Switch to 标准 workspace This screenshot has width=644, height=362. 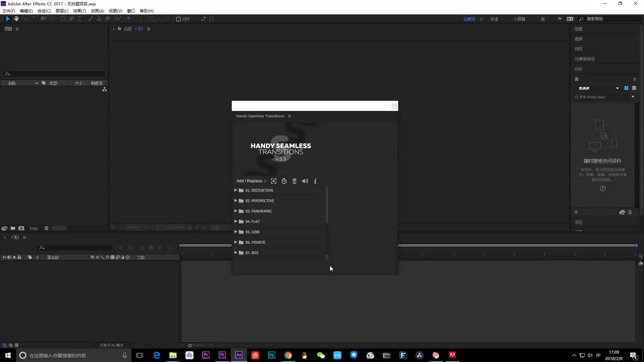pos(494,19)
